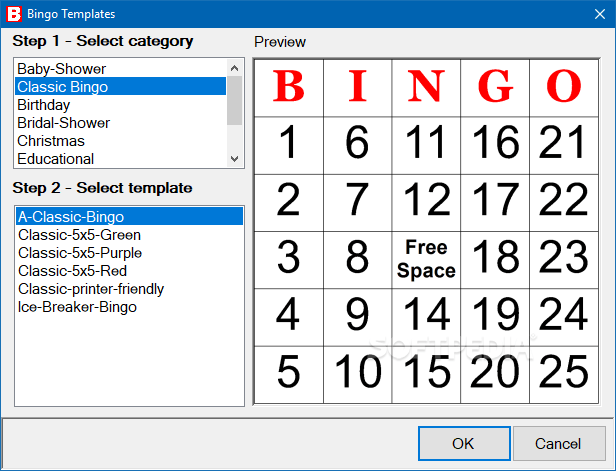Viewport: 616px width, 471px height.
Task: Click the Cancel button
Action: [559, 444]
